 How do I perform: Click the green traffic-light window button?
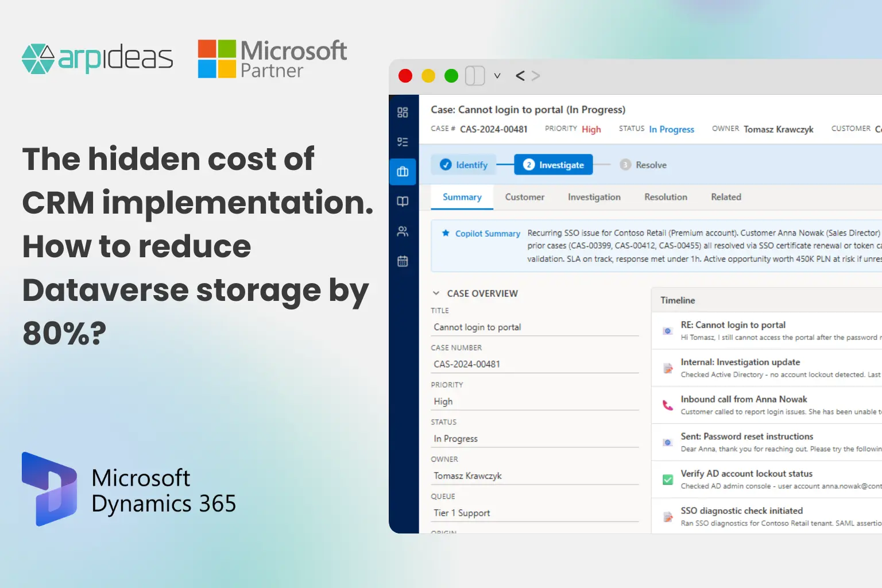coord(451,75)
